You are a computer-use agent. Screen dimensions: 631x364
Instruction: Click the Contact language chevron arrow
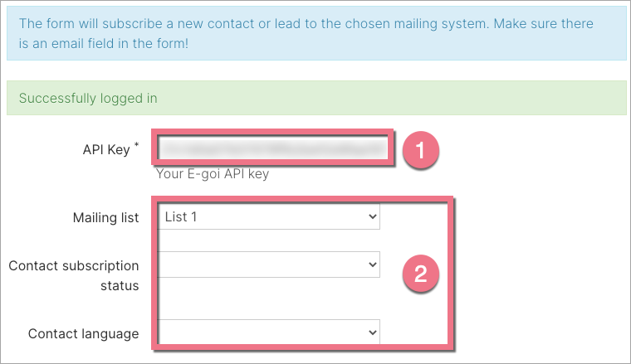click(x=371, y=332)
